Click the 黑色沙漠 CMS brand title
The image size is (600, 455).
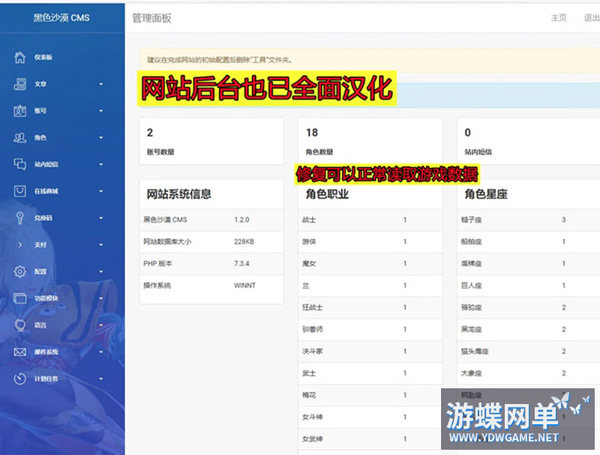point(62,17)
